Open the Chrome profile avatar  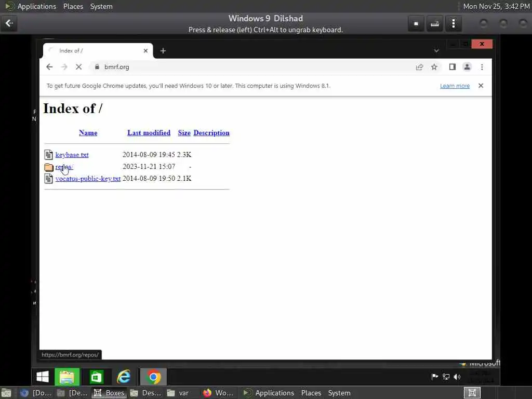point(467,67)
